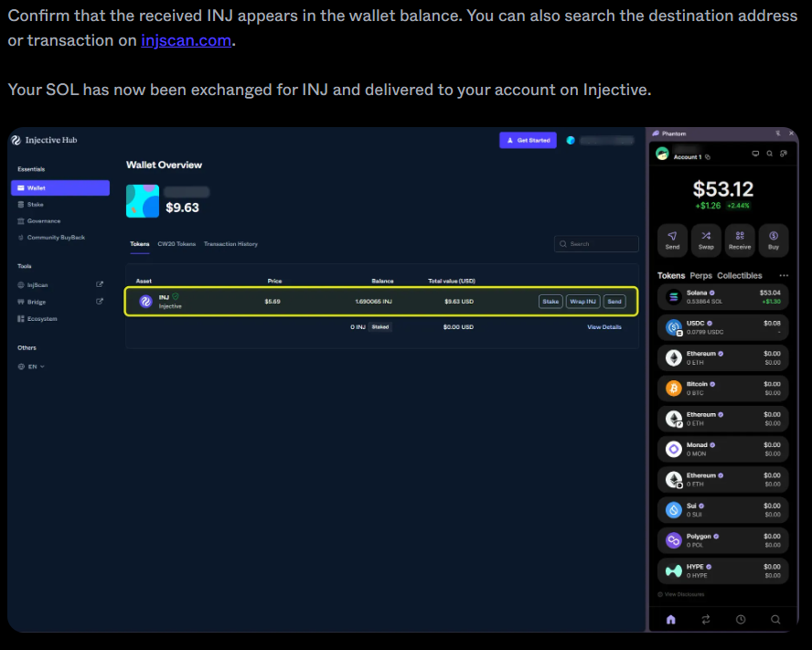Click the '$5.69' price value
The width and height of the screenshot is (812, 650).
(x=272, y=302)
